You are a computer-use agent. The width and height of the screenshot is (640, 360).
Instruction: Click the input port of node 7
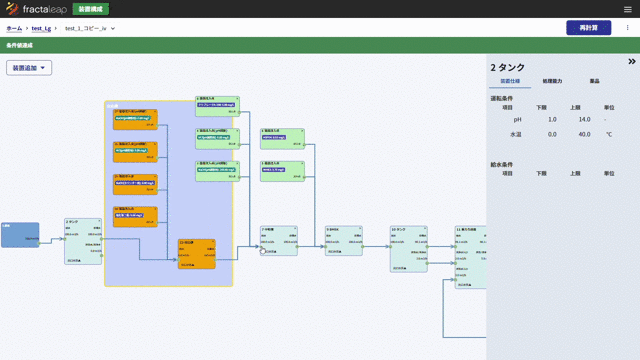261,247
